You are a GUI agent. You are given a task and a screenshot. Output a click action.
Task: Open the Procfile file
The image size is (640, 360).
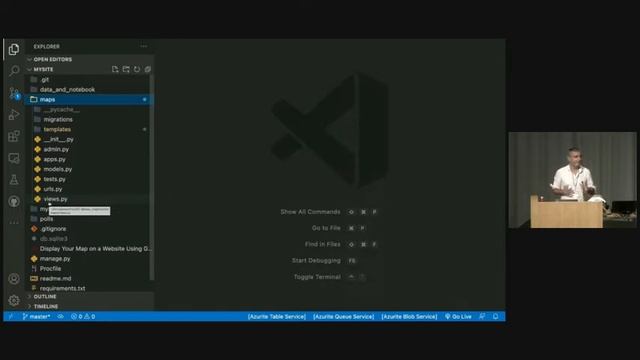click(x=88, y=269)
